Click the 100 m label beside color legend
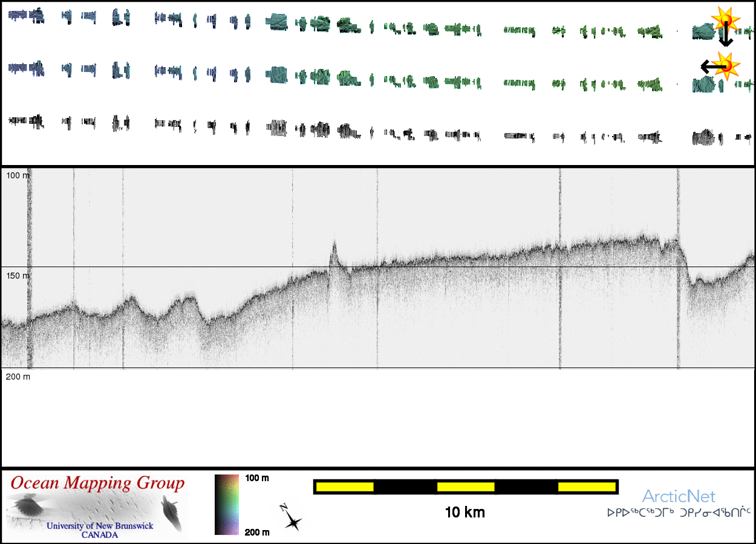 pos(257,478)
